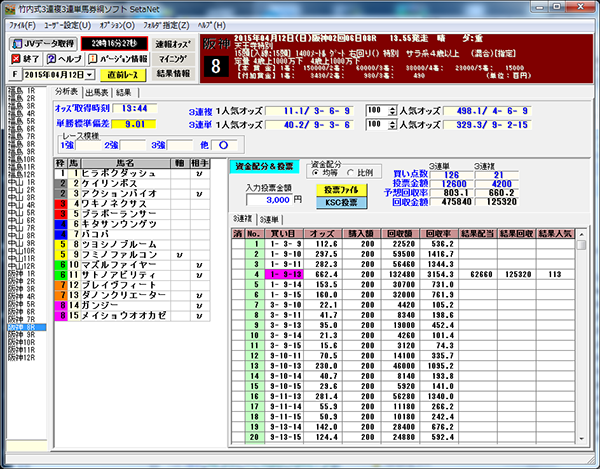Click highlighted bet 1- 9-13
The height and width of the screenshot is (469, 600).
pyautogui.click(x=284, y=274)
